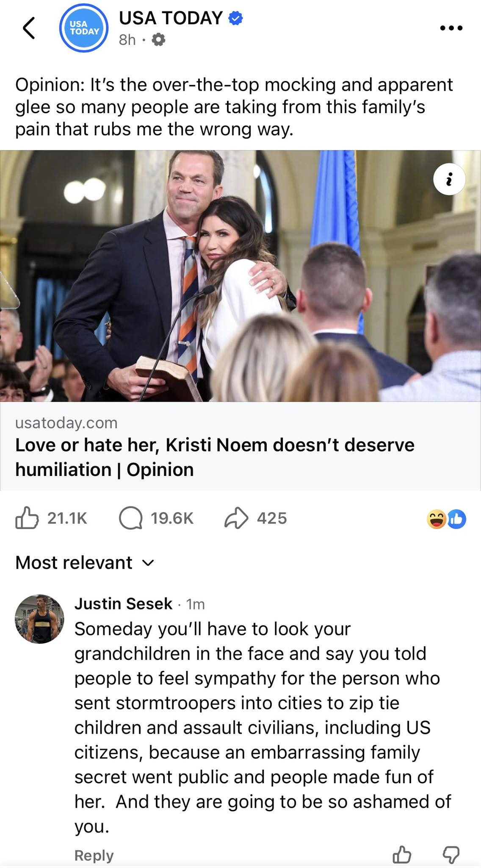Open Justin Sesek's name link
The width and height of the screenshot is (481, 868).
(x=123, y=604)
